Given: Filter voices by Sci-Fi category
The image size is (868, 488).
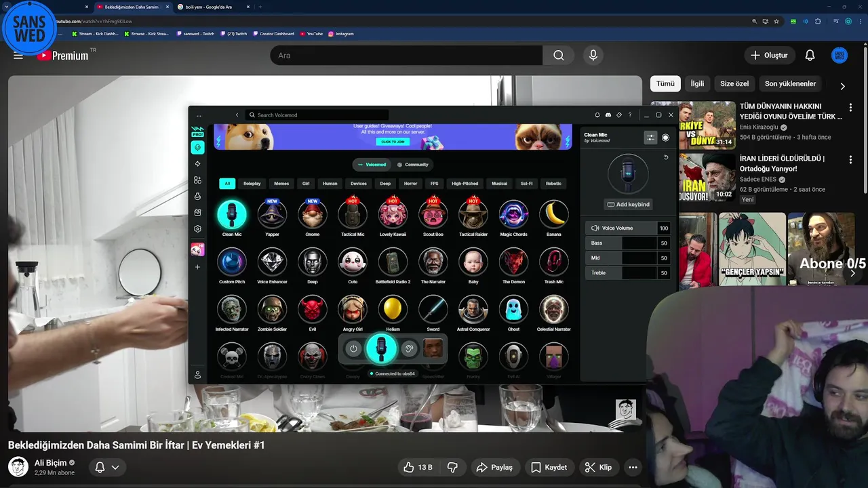Looking at the screenshot, I should click(527, 184).
